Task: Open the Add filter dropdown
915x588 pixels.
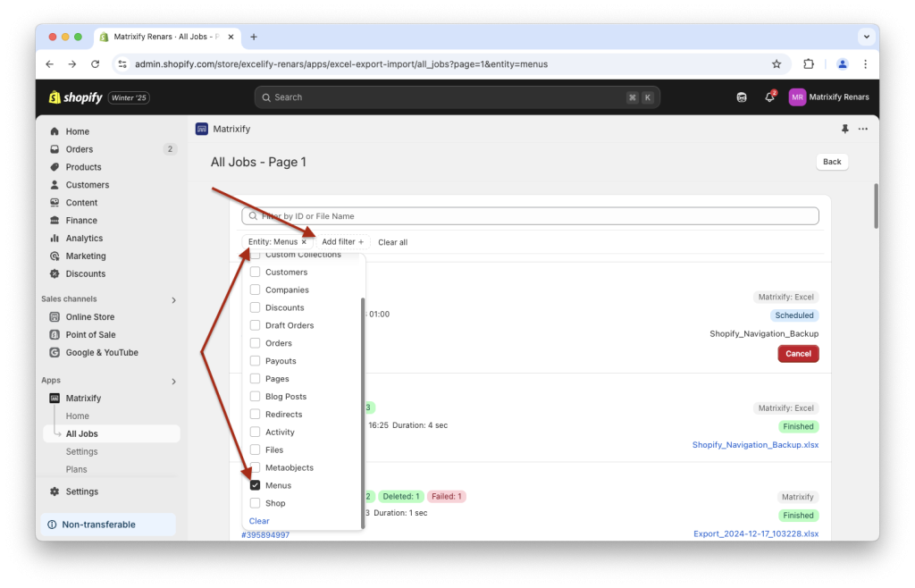Action: pos(343,241)
